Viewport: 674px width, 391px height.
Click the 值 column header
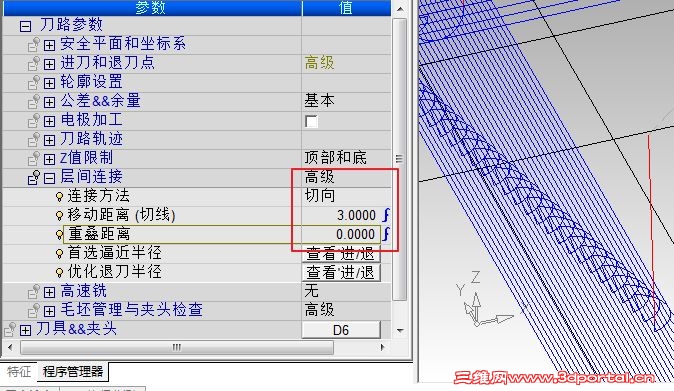346,8
